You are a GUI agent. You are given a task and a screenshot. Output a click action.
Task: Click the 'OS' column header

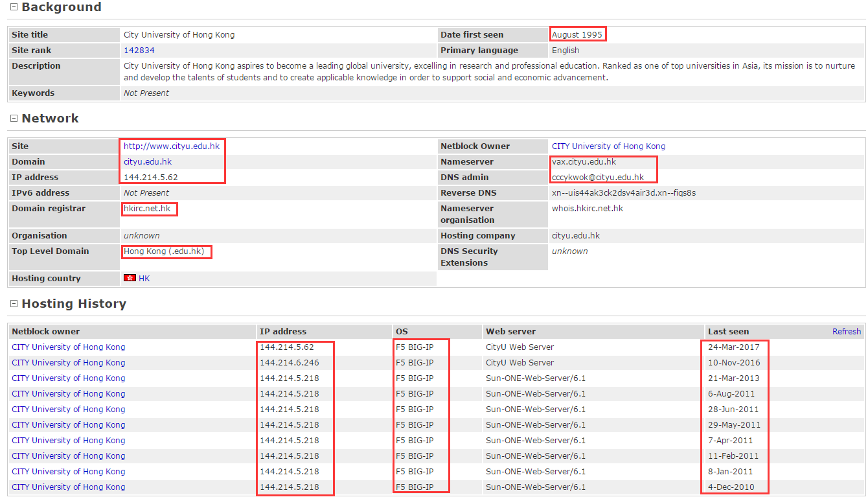(402, 332)
